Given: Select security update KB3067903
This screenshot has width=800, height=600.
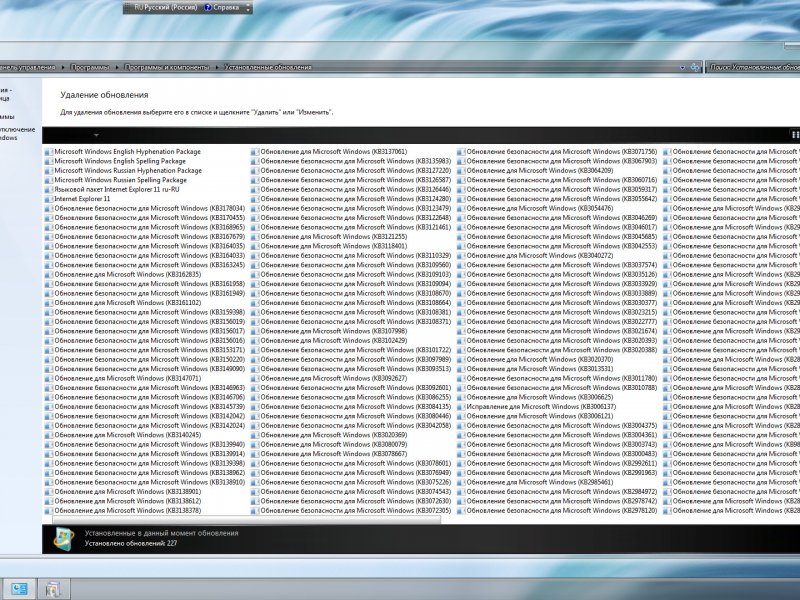Looking at the screenshot, I should click(557, 161).
